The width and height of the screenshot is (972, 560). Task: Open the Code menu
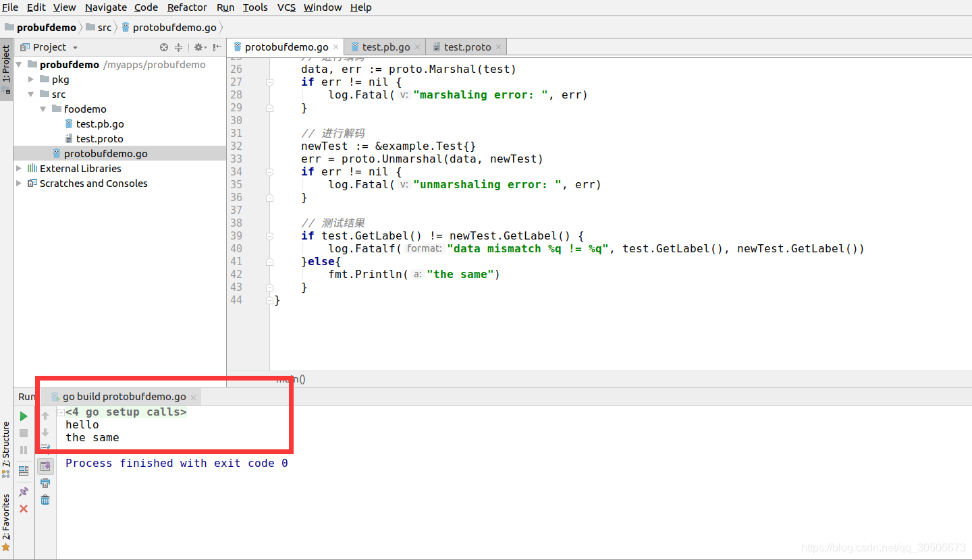(146, 7)
